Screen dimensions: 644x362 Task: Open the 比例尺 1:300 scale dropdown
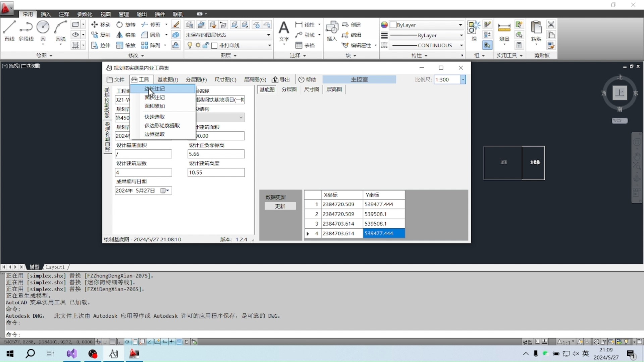coord(463,79)
